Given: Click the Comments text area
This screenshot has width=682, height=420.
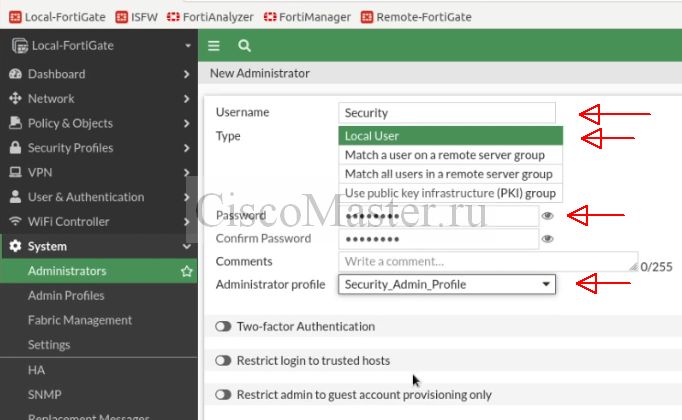Looking at the screenshot, I should [488, 261].
